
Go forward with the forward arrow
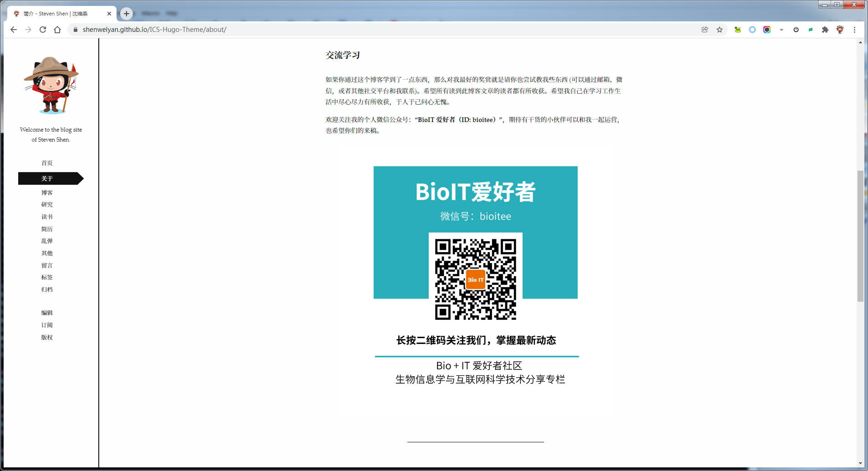tap(28, 30)
